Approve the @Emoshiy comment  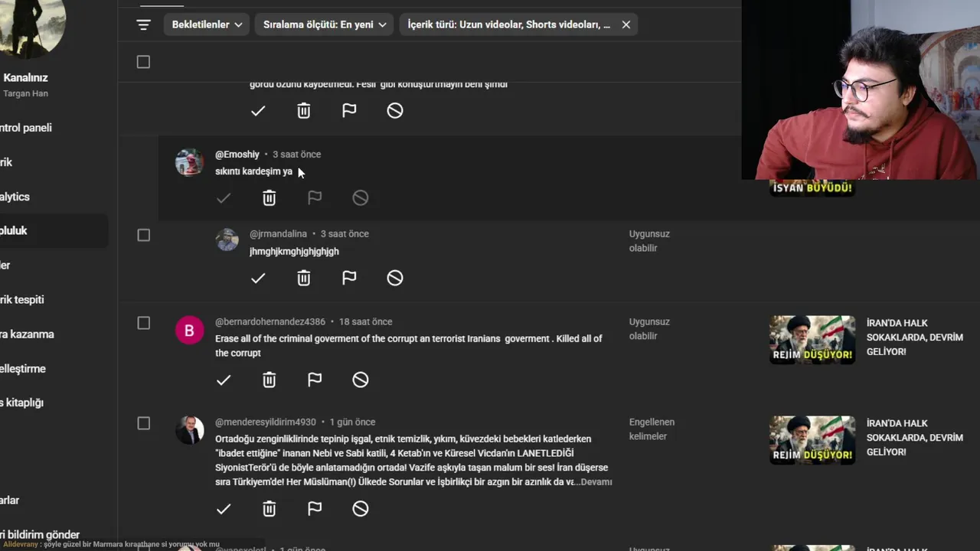tap(224, 198)
